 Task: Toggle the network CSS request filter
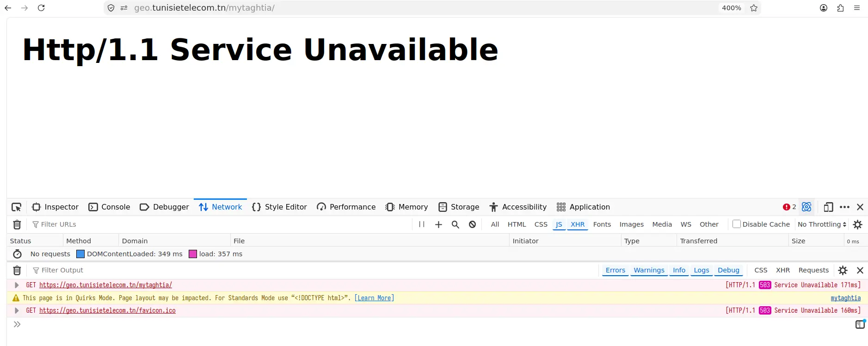point(541,224)
